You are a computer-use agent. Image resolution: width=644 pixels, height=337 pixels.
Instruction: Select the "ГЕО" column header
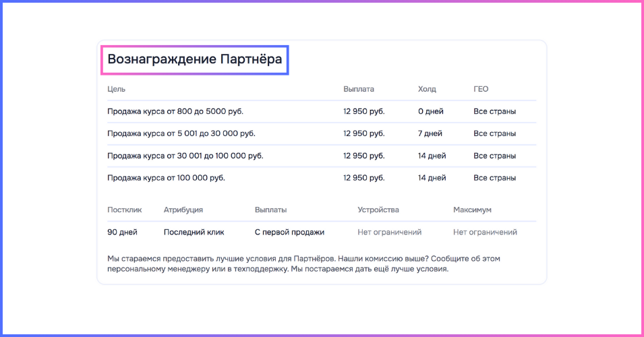[481, 89]
